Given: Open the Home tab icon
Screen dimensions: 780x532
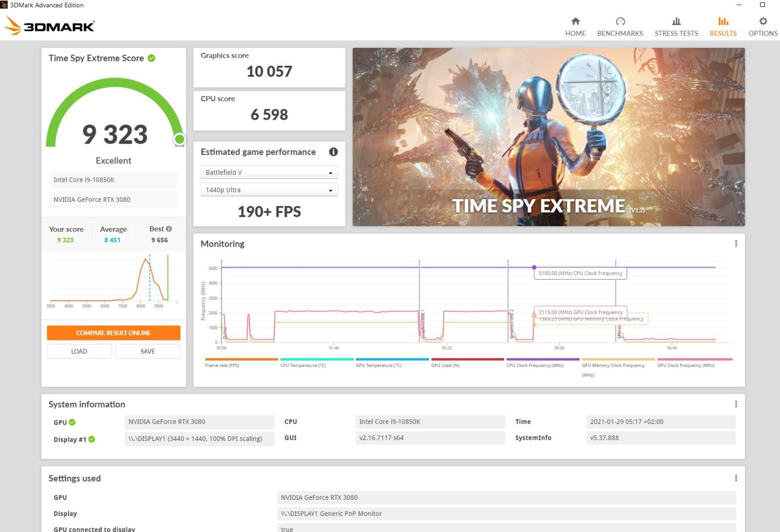Looking at the screenshot, I should pyautogui.click(x=575, y=21).
